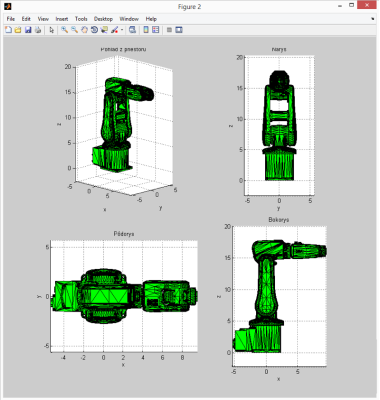The image size is (380, 400).
Task: Expand the brush color dropdown arrow
Action: coord(122,30)
